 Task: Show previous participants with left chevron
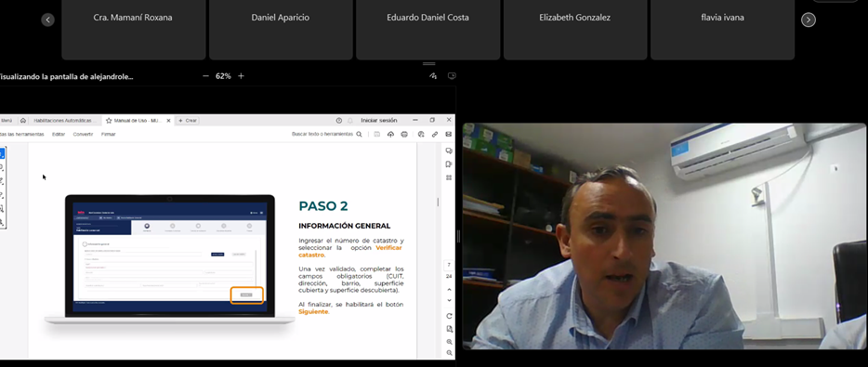[48, 20]
